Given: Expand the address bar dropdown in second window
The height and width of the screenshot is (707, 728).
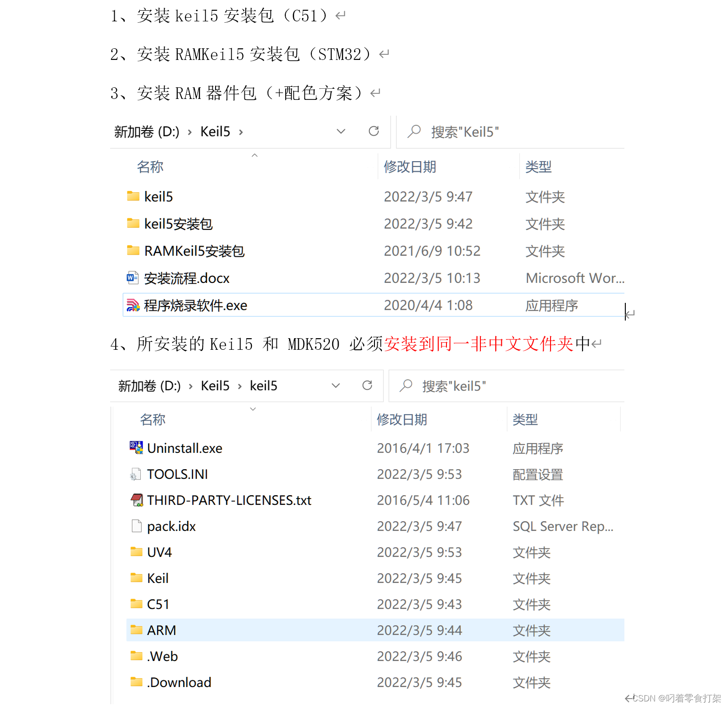Looking at the screenshot, I should pyautogui.click(x=335, y=386).
